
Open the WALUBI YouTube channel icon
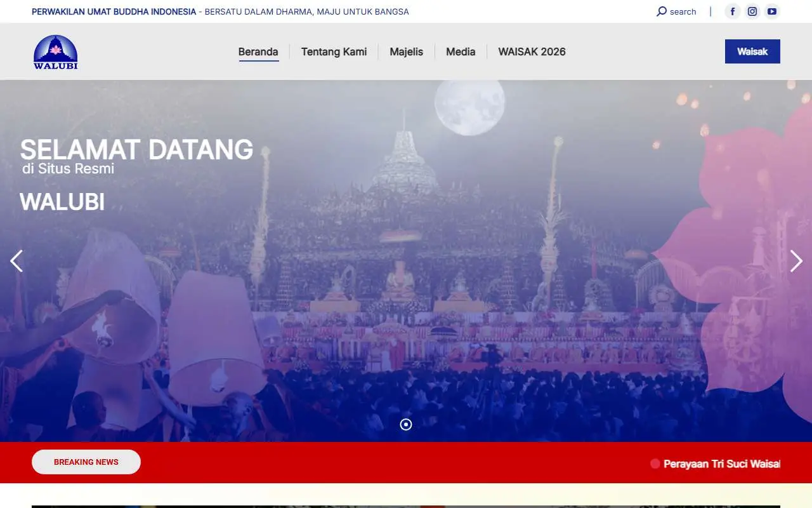[x=772, y=11]
